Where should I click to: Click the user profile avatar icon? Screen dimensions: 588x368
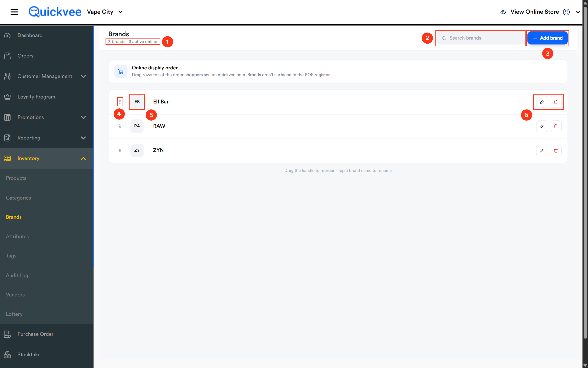[x=566, y=12]
